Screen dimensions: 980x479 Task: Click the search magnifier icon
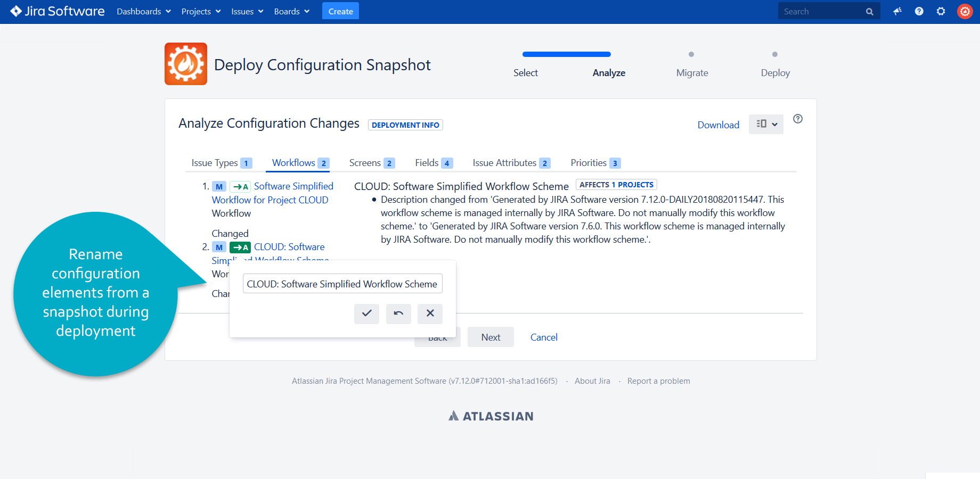[869, 12]
